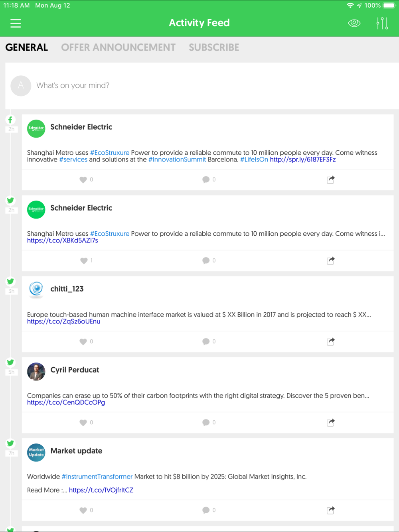Open the filter sliders settings icon
Screen dimensions: 399x532
(382, 23)
